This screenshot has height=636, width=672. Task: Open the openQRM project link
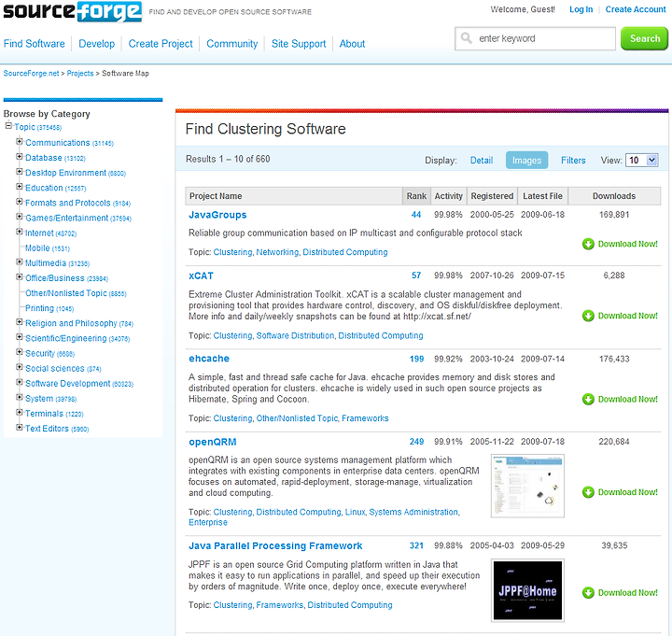pyautogui.click(x=213, y=442)
